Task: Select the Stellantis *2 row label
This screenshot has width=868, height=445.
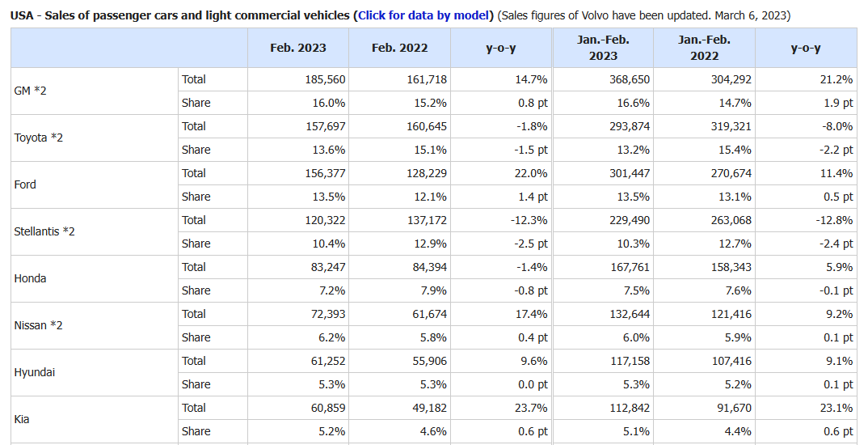Action: (x=44, y=231)
